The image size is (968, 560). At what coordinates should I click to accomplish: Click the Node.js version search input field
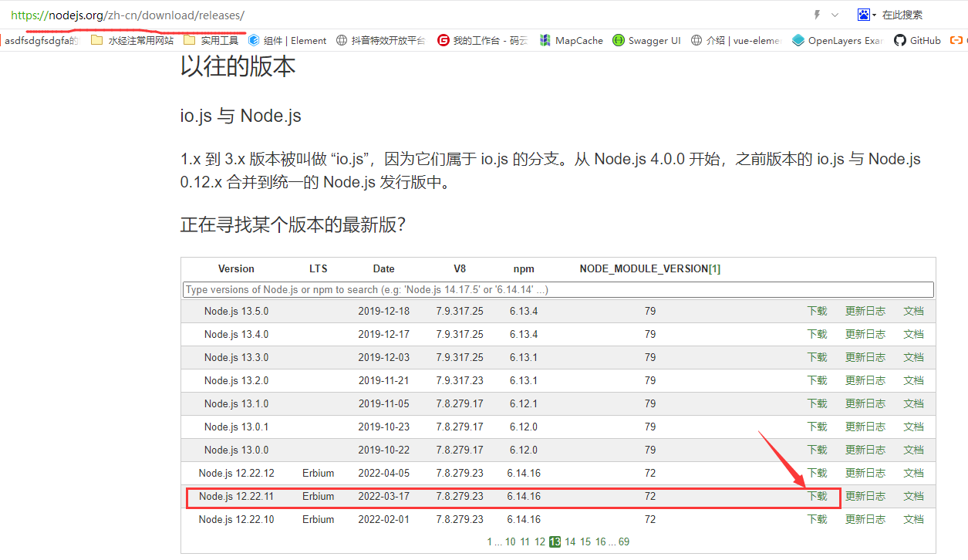tap(557, 289)
